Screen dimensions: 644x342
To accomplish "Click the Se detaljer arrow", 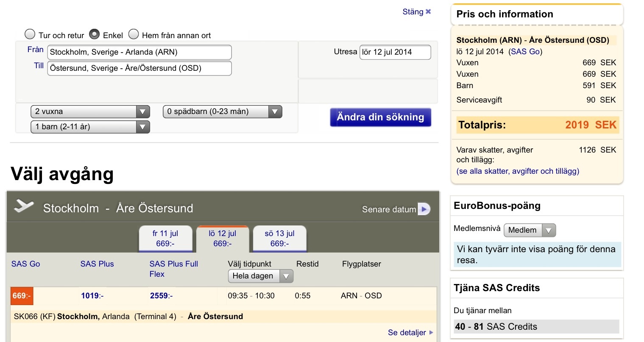I will [x=431, y=333].
